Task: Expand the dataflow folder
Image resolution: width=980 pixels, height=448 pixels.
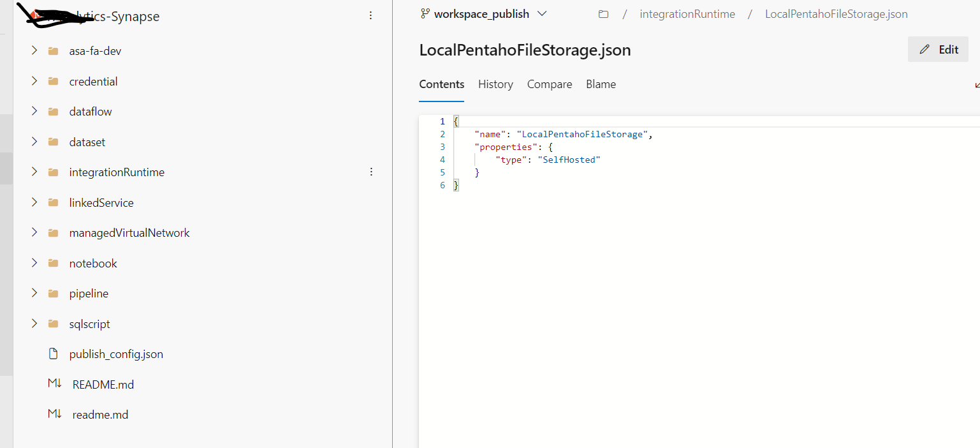Action: [x=34, y=111]
